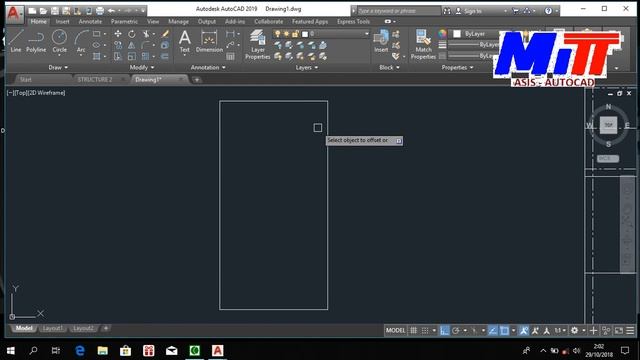Toggle layer 0 on/off lightbulb
This screenshot has height=360, width=640.
(x=278, y=34)
